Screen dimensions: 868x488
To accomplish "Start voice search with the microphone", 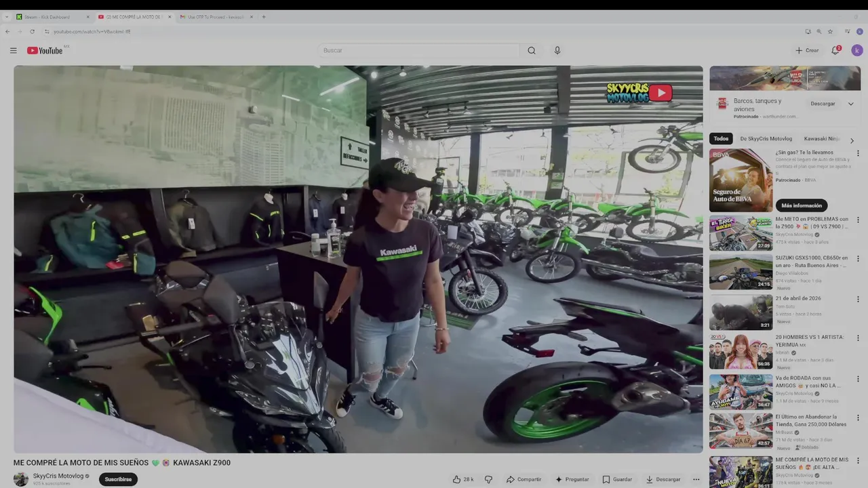I will (x=557, y=50).
